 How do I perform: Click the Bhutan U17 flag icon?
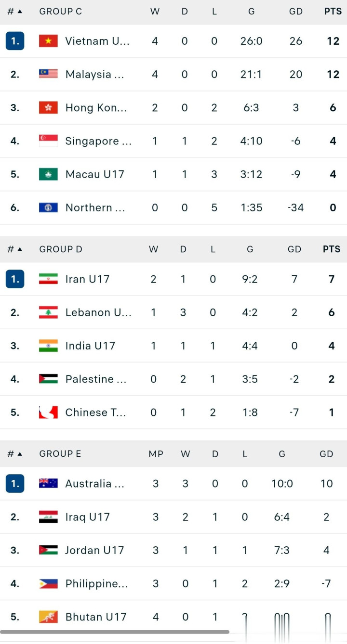(x=48, y=617)
